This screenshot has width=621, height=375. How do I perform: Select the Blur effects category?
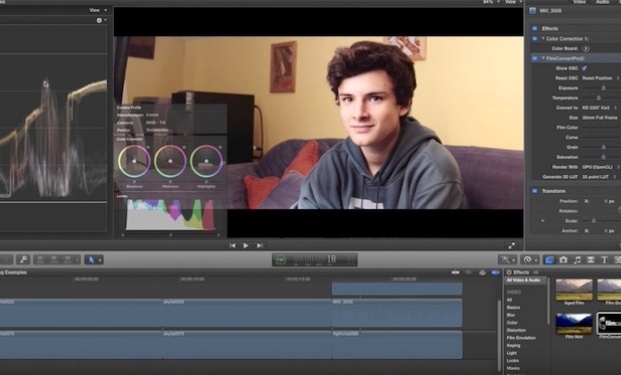511,315
